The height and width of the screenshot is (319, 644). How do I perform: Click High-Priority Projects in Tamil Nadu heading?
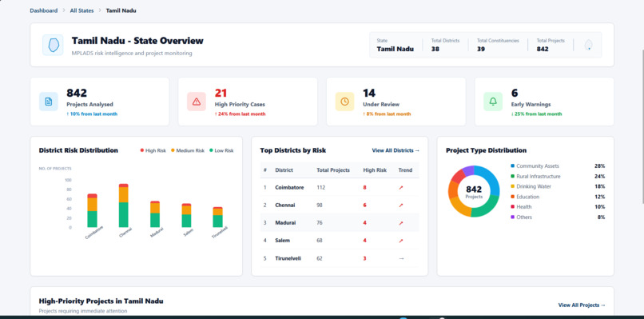pos(101,301)
